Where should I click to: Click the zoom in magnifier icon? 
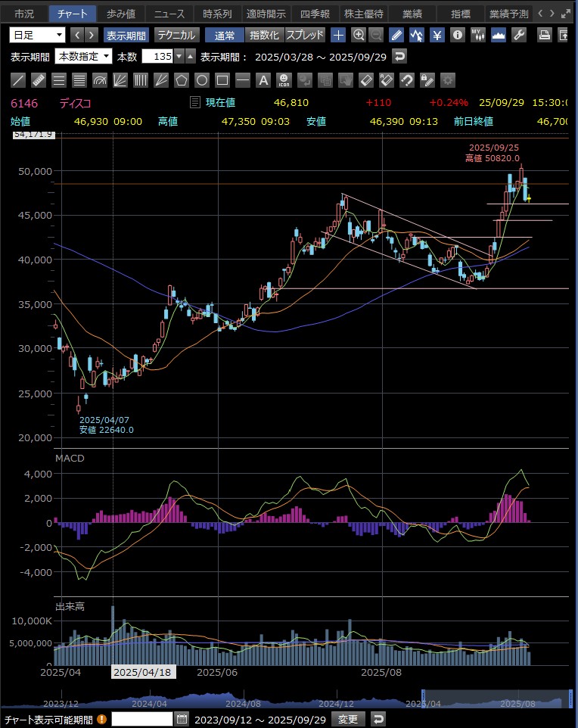359,35
